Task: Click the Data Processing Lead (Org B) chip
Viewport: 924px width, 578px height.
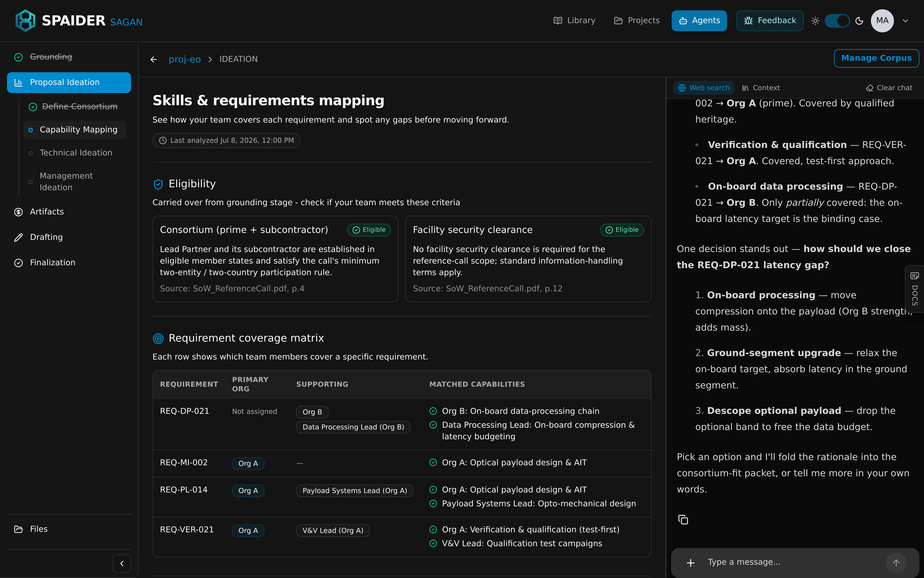Action: (353, 427)
